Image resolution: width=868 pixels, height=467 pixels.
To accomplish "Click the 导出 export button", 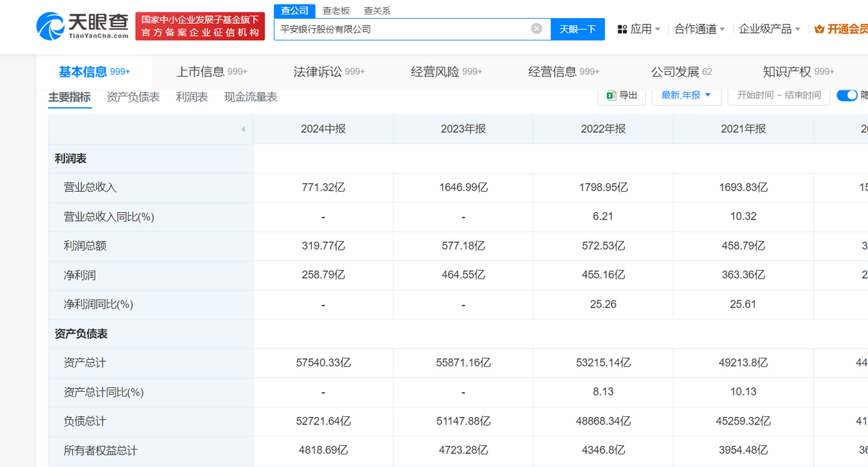I will click(x=622, y=95).
